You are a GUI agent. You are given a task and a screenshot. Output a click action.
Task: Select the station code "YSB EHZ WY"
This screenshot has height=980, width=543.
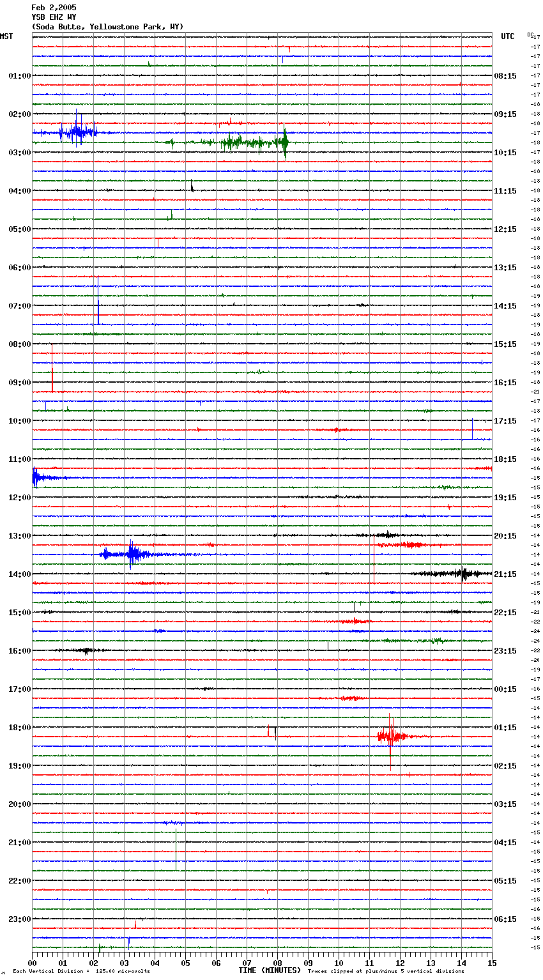[54, 17]
